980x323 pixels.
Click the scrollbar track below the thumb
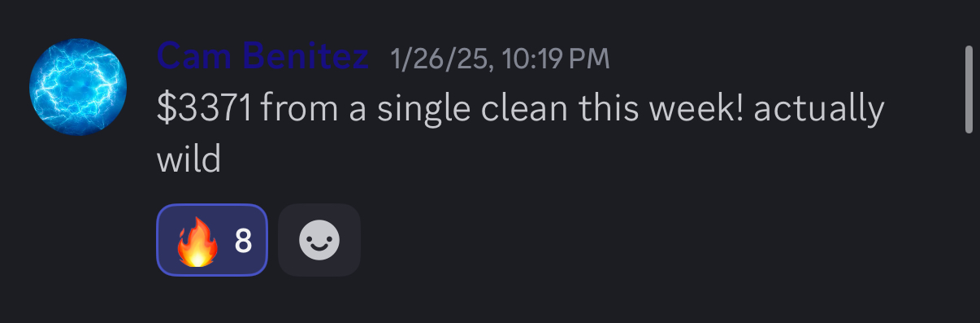(968, 228)
